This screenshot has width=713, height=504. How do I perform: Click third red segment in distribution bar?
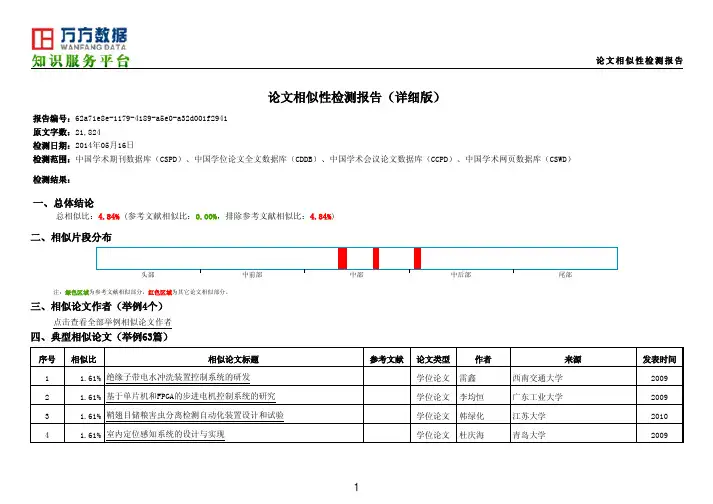click(417, 258)
